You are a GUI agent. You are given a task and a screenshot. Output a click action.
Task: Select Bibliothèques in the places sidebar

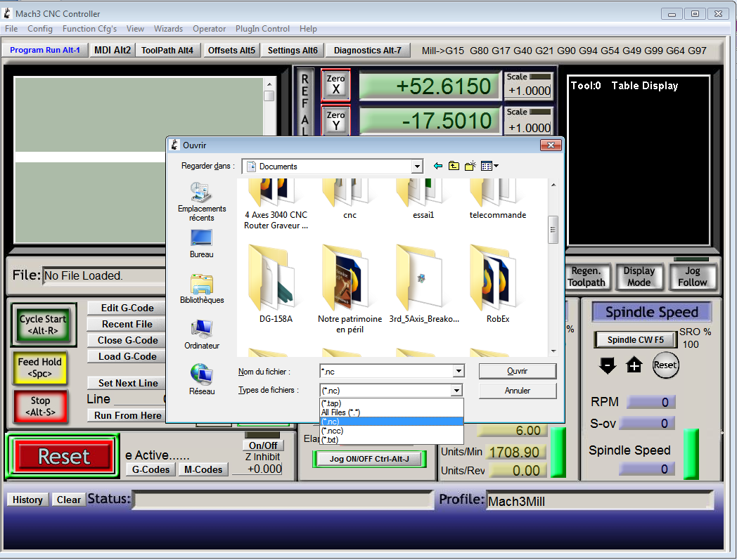click(x=202, y=289)
